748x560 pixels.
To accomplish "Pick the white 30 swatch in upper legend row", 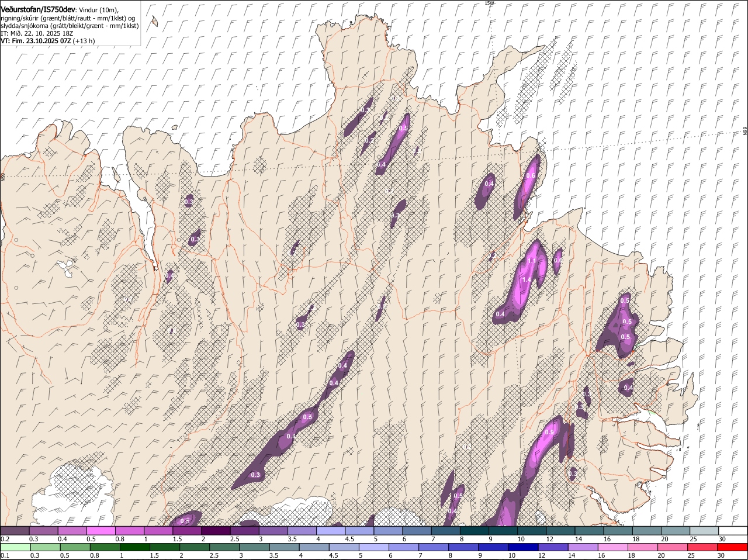I will click(x=733, y=531).
